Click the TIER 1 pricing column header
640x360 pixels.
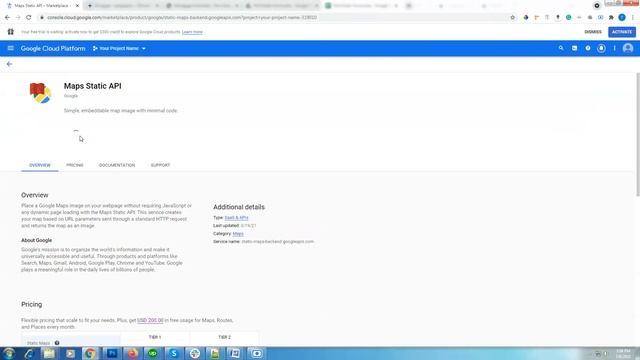[155, 337]
